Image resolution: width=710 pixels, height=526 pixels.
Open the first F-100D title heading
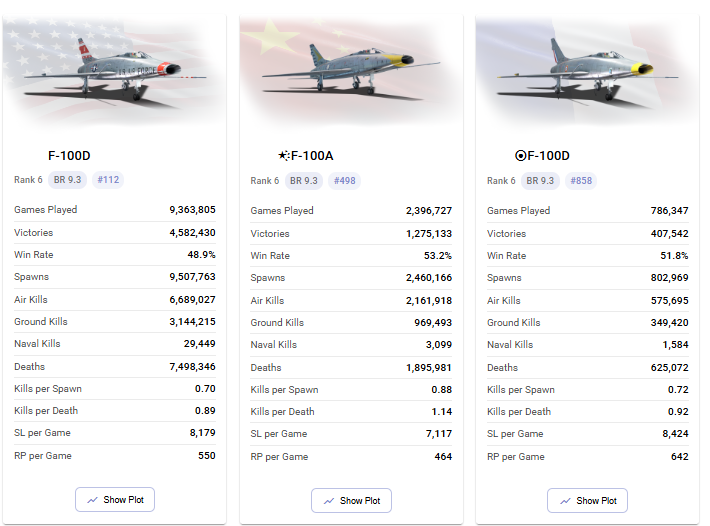(69, 156)
